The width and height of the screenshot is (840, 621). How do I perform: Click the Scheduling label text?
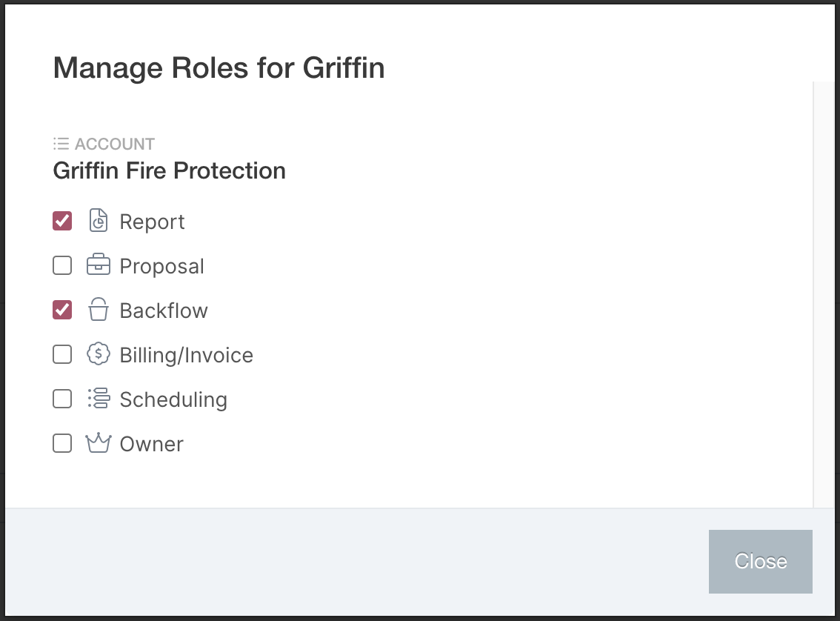(x=173, y=399)
